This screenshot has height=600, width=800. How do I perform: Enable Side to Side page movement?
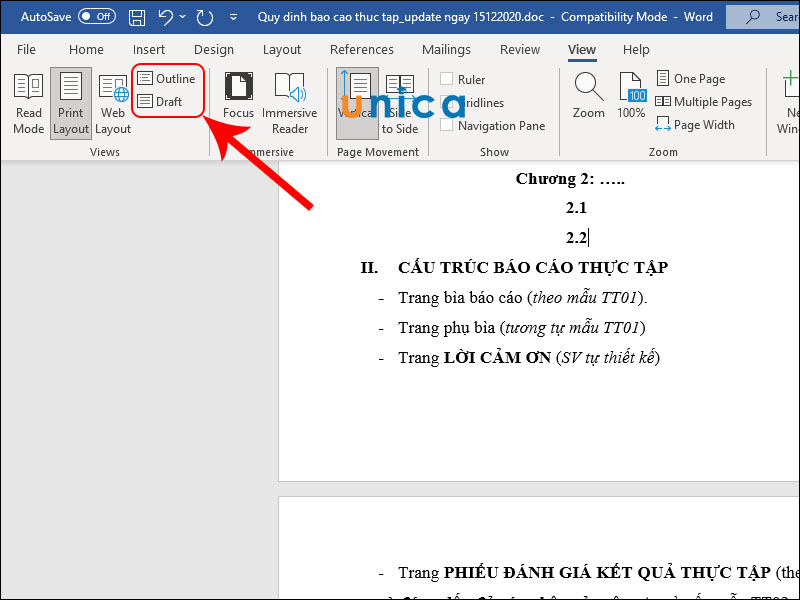(399, 100)
